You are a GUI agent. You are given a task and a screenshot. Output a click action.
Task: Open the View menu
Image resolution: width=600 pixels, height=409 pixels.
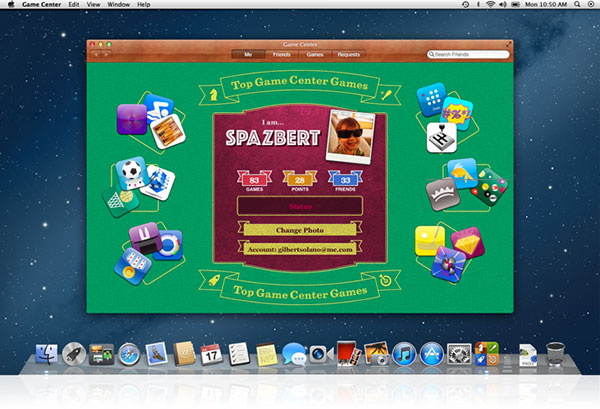93,4
